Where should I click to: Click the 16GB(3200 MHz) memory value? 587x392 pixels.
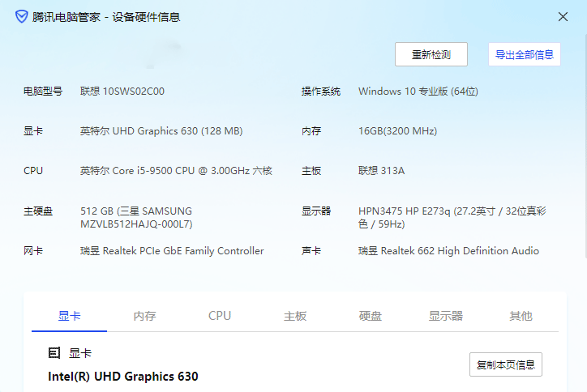pyautogui.click(x=397, y=131)
